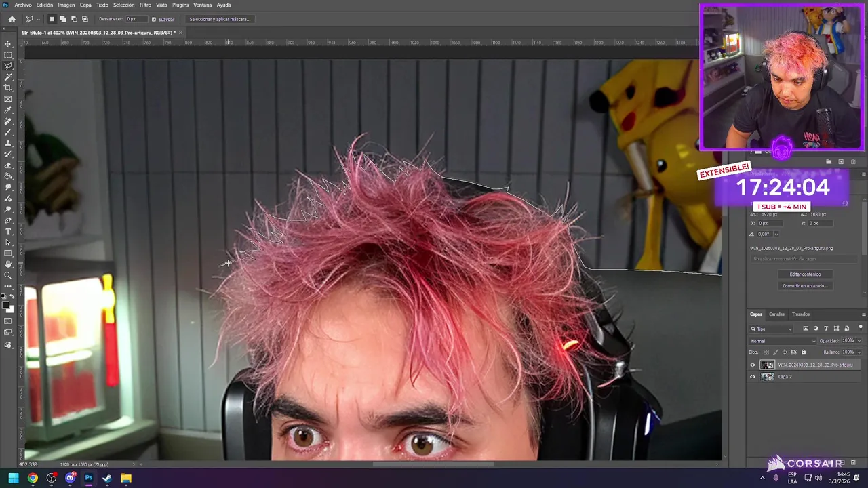Select the Spot Healing Brush tool
Screen dimensions: 868x488
click(8, 121)
